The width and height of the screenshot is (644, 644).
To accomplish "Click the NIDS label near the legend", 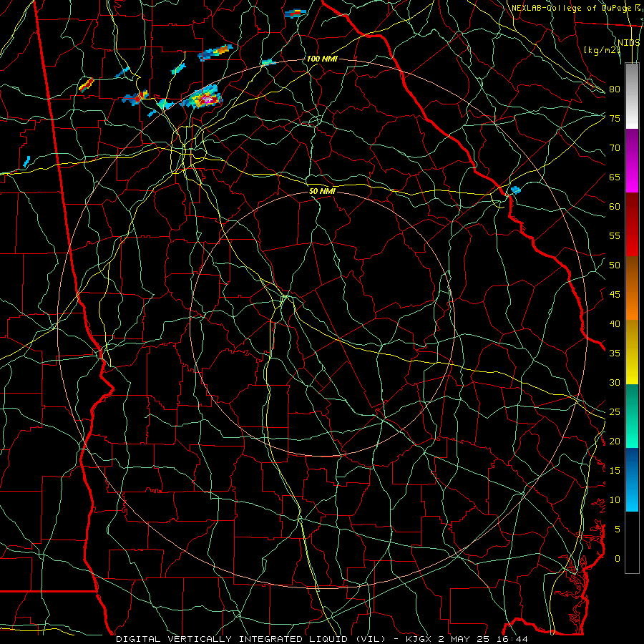I will 629,42.
